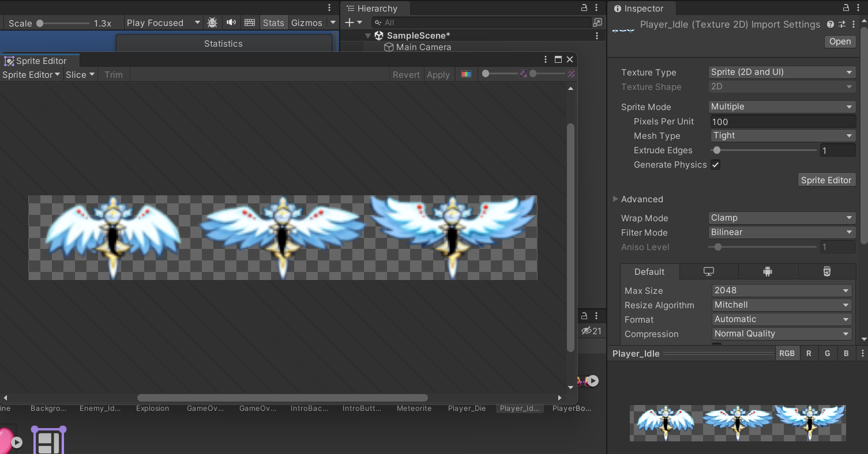Image resolution: width=868 pixels, height=454 pixels.
Task: Open the Filter Mode dropdown
Action: 781,232
